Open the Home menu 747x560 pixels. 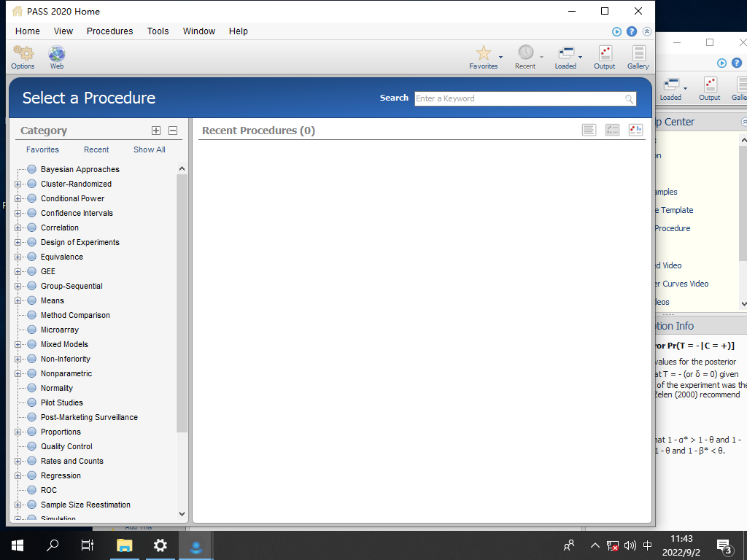click(28, 31)
